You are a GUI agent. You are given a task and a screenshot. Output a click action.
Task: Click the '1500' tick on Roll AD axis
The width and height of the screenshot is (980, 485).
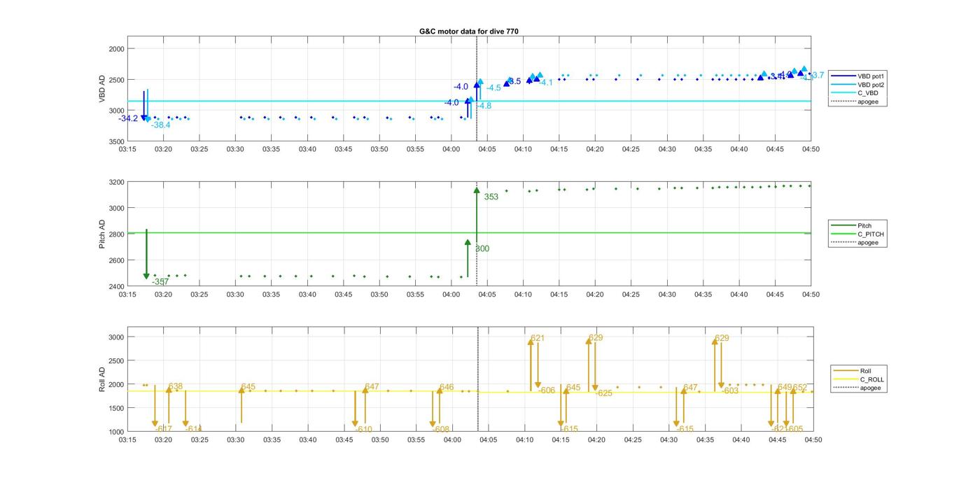point(117,408)
